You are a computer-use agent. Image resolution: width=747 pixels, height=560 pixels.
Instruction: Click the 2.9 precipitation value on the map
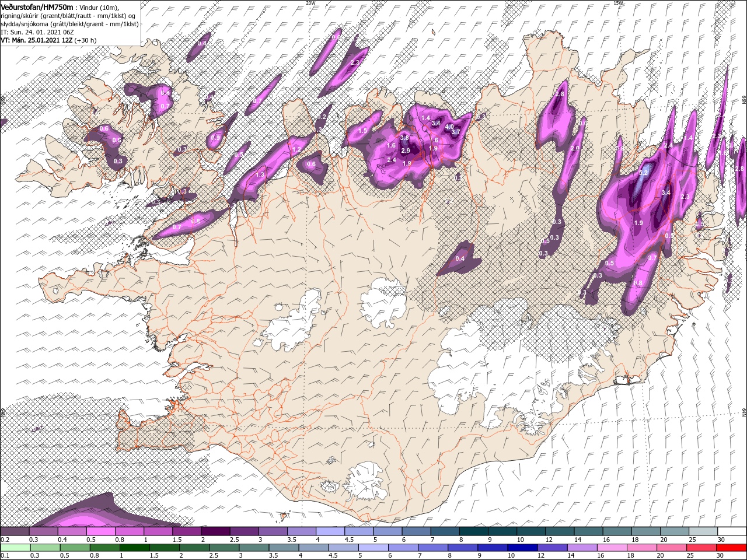coord(406,150)
